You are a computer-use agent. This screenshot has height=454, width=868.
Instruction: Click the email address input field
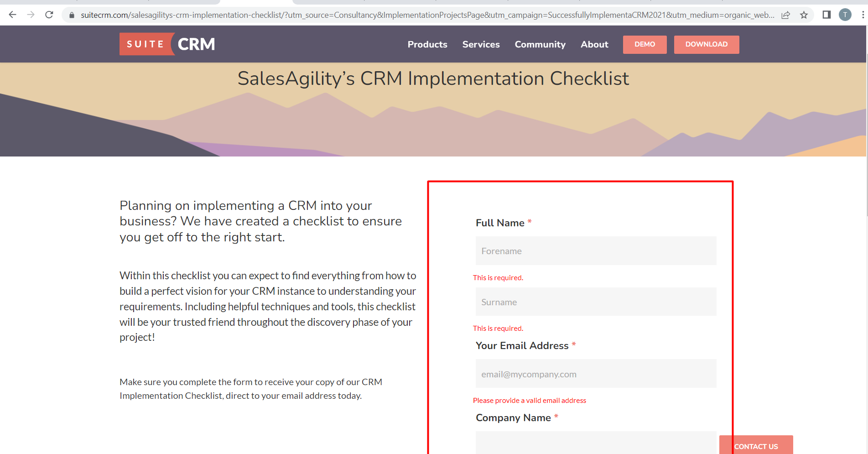[596, 374]
